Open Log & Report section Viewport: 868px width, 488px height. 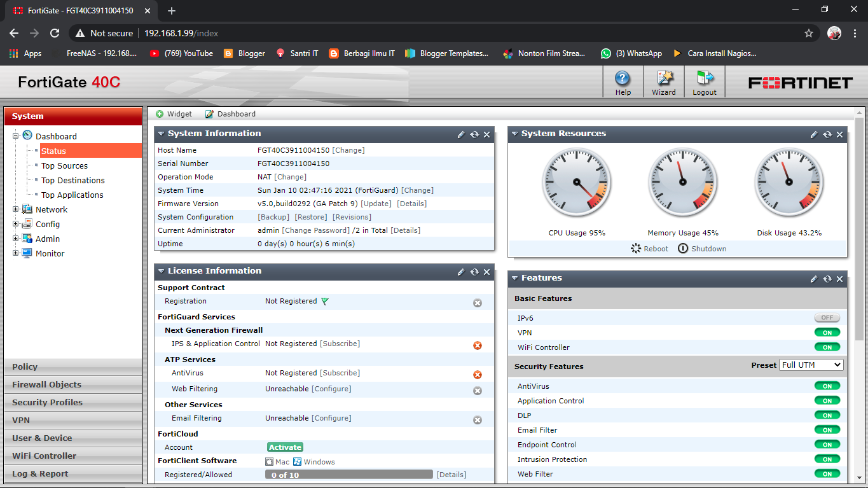point(73,473)
